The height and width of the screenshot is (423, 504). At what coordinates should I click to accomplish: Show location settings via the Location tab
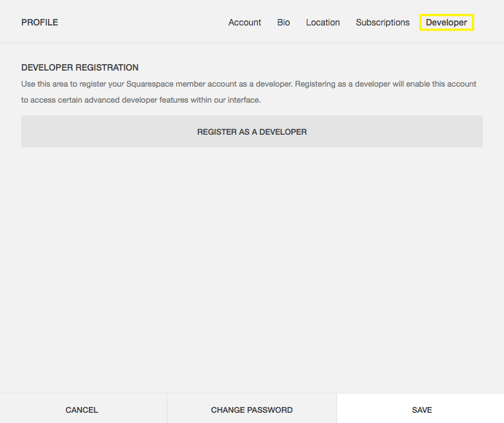323,23
